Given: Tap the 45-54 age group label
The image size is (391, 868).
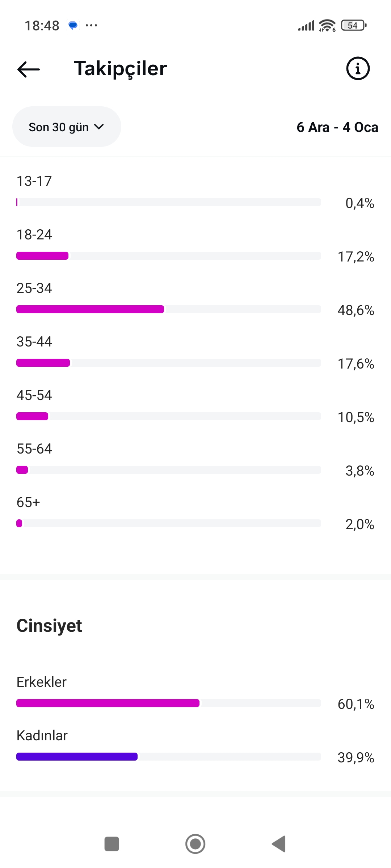Looking at the screenshot, I should [x=34, y=395].
